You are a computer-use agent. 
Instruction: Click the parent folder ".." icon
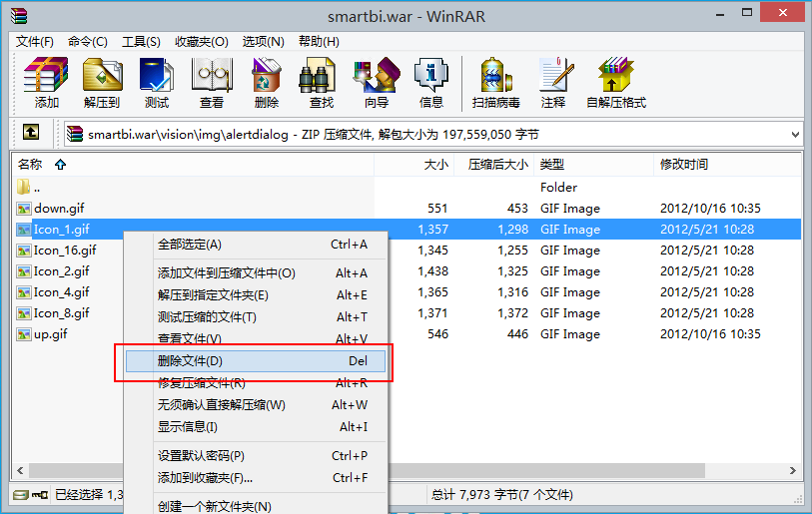pos(23,187)
